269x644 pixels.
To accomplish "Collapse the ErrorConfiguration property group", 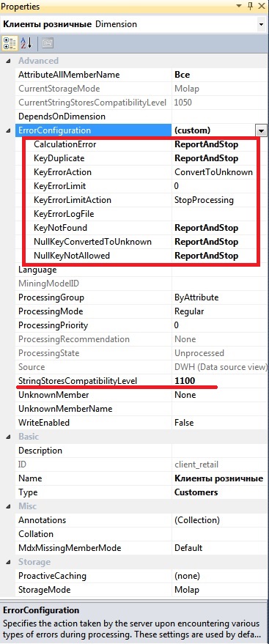I will [8, 130].
